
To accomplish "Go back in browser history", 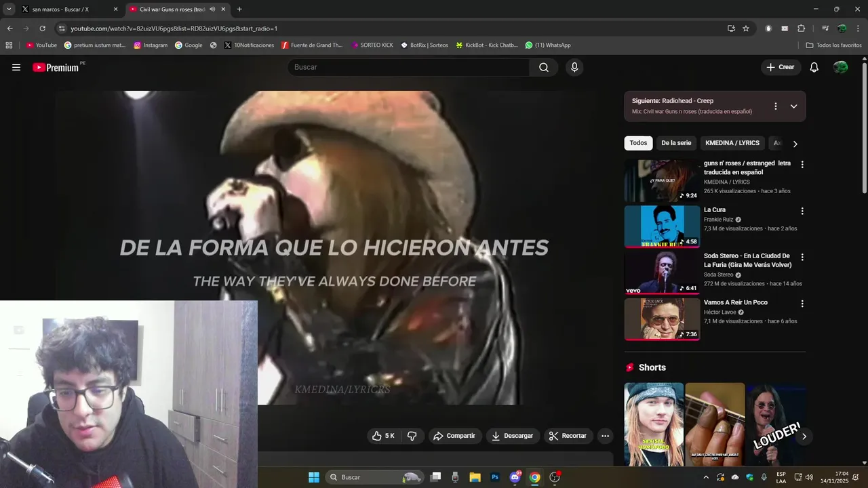I will 9,28.
